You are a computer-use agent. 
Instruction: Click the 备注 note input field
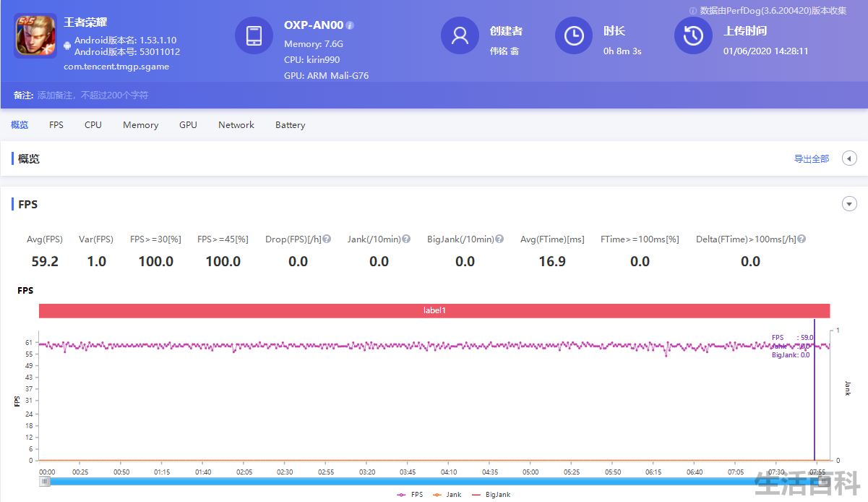click(x=93, y=95)
